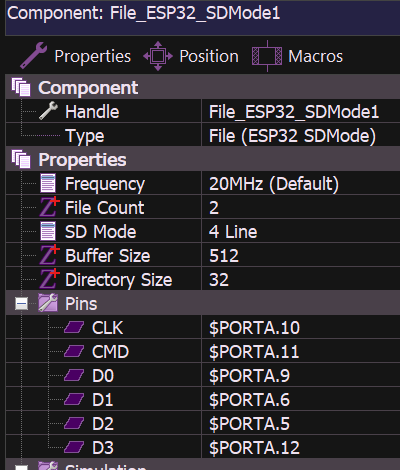Click the Macros component icon
The width and height of the screenshot is (400, 470).
pyautogui.click(x=267, y=56)
